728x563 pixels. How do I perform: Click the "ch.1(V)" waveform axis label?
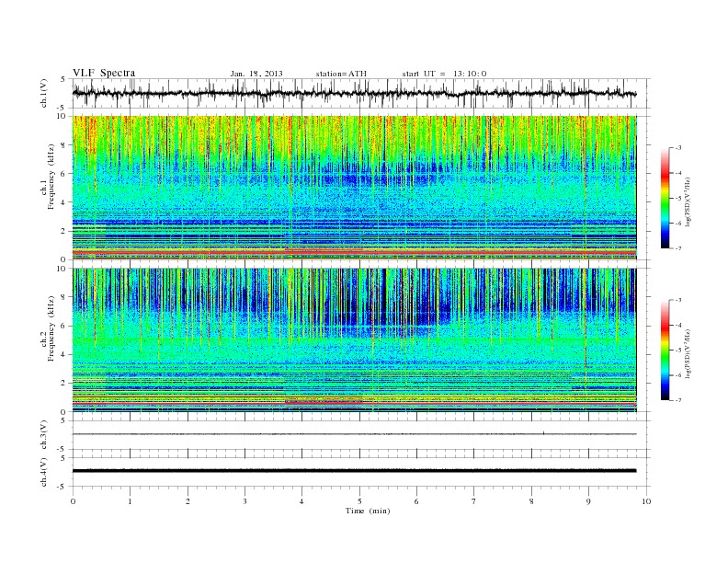click(x=44, y=93)
